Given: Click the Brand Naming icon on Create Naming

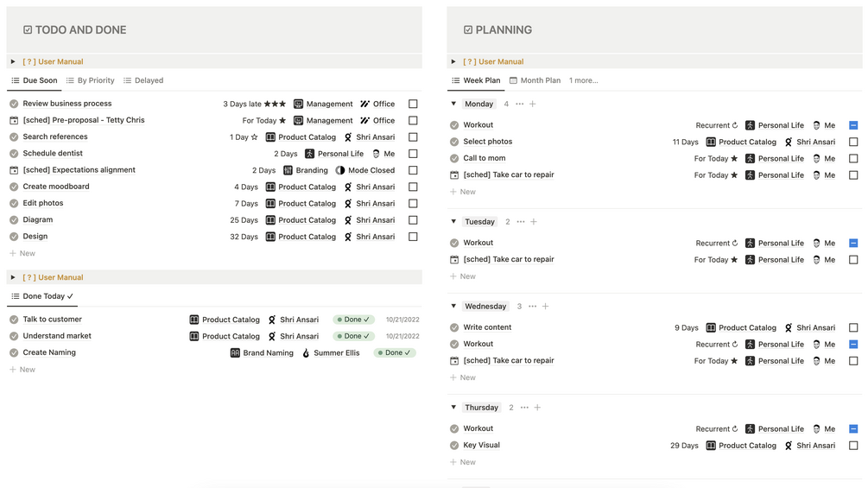Looking at the screenshot, I should click(x=235, y=353).
